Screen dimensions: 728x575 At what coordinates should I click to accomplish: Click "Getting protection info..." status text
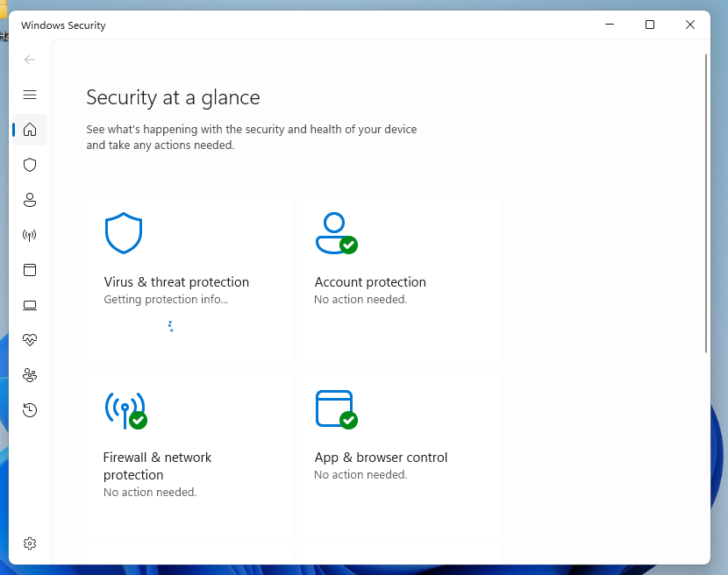pyautogui.click(x=166, y=300)
